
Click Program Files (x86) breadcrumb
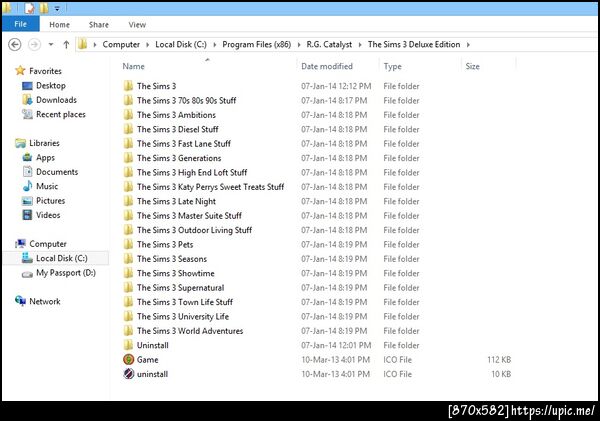tap(256, 45)
